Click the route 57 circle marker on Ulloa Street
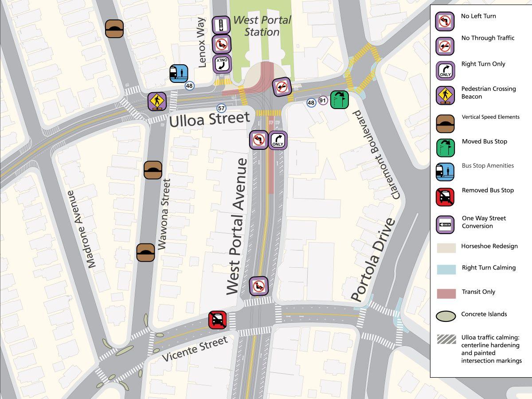This screenshot has width=532, height=399. click(221, 108)
